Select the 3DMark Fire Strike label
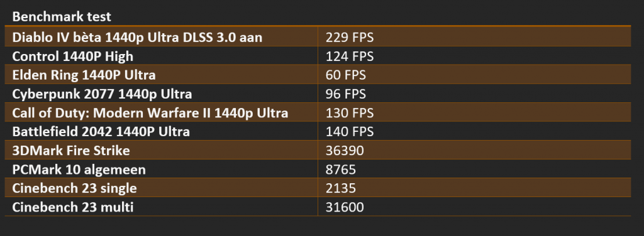Image resolution: width=644 pixels, height=236 pixels. pos(71,151)
